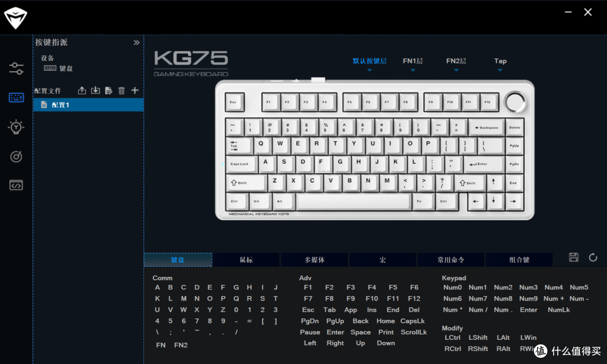Choose CapsLk in the Adv list
Screen dimensions: 607x364
click(x=413, y=321)
